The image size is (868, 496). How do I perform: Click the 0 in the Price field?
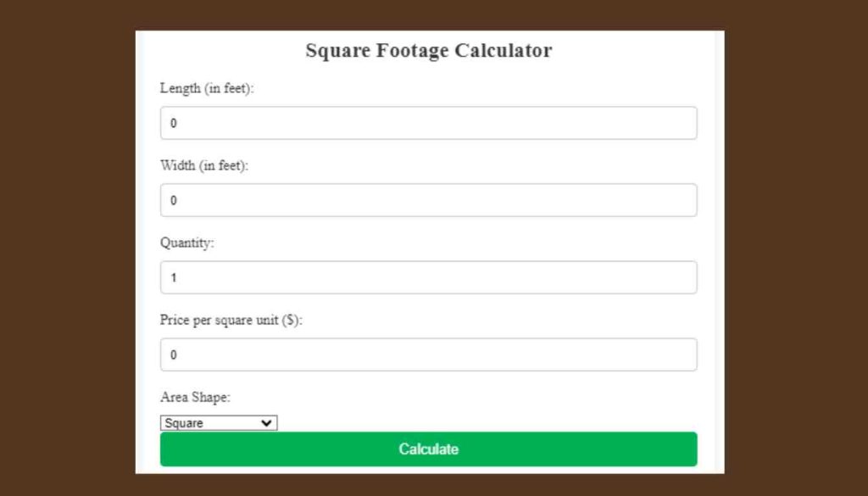pyautogui.click(x=174, y=354)
